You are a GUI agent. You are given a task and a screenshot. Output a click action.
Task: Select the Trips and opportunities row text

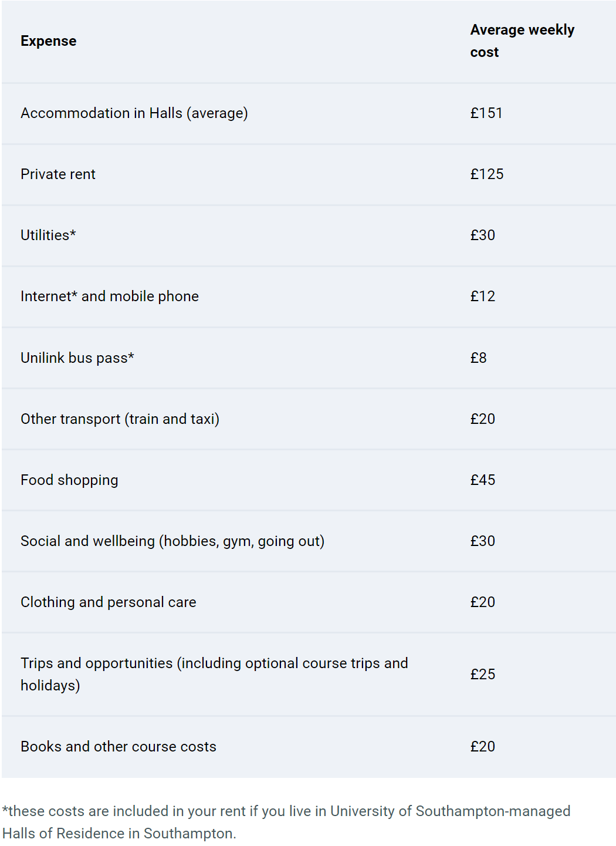tap(214, 675)
